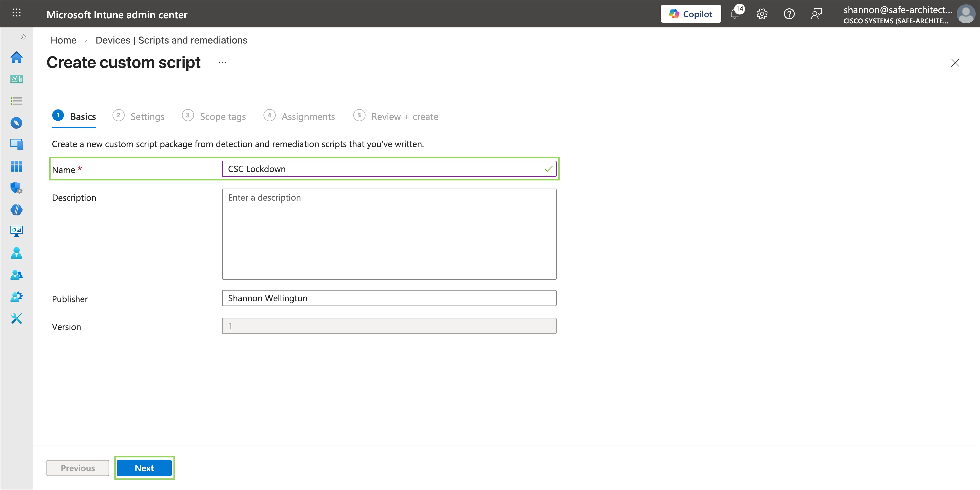Launch Copilot from the header
Screen dimensions: 980x490
[690, 14]
